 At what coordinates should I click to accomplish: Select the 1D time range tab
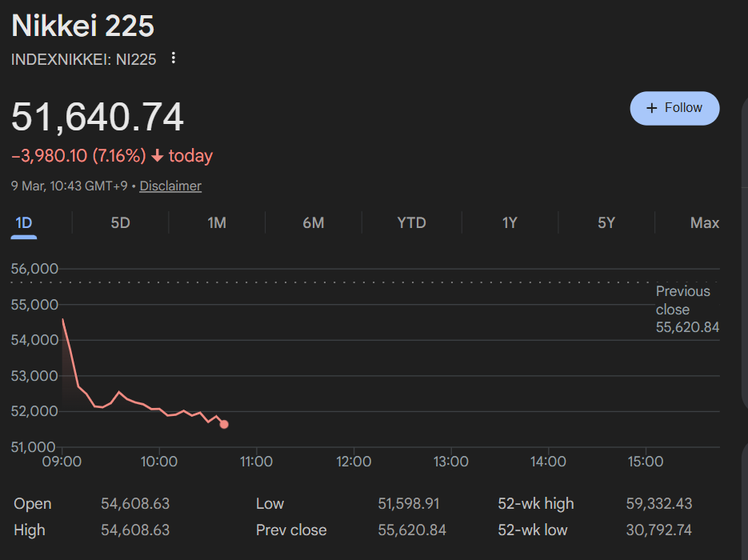(24, 223)
